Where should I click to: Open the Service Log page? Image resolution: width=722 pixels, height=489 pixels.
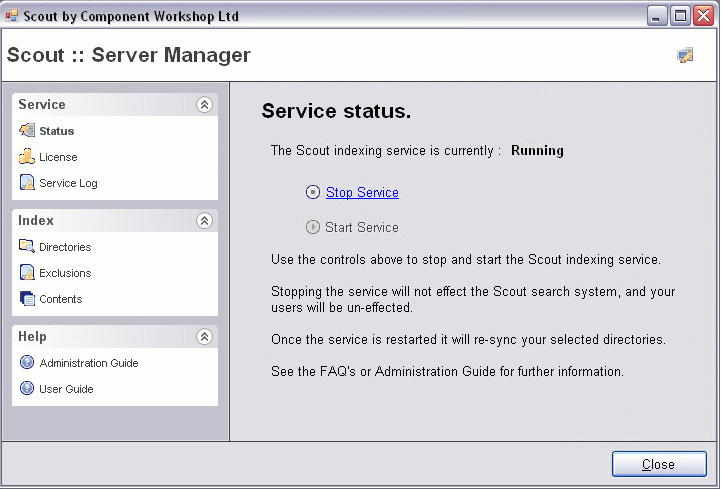pyautogui.click(x=68, y=183)
